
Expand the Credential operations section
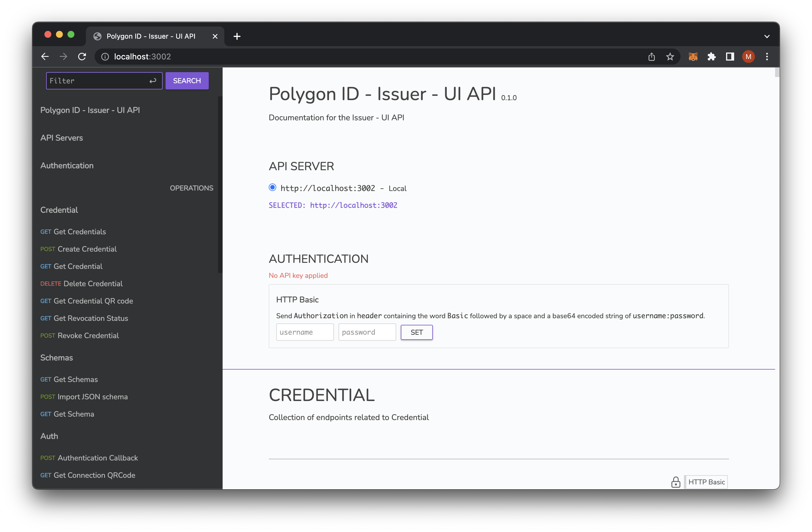tap(59, 209)
